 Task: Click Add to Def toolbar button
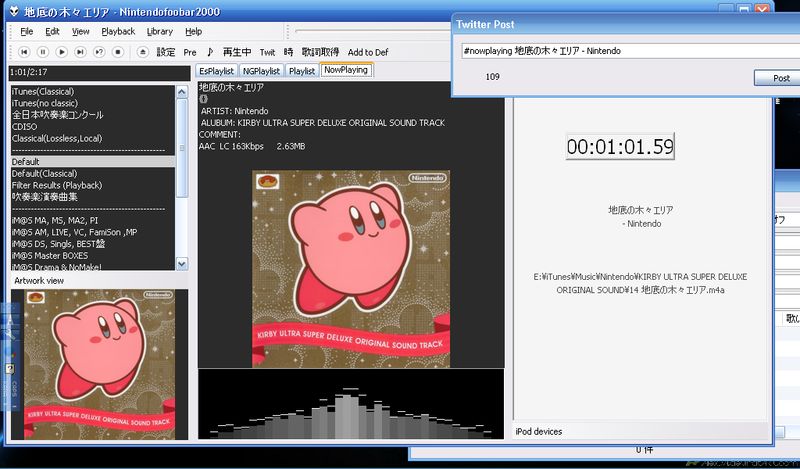point(368,52)
